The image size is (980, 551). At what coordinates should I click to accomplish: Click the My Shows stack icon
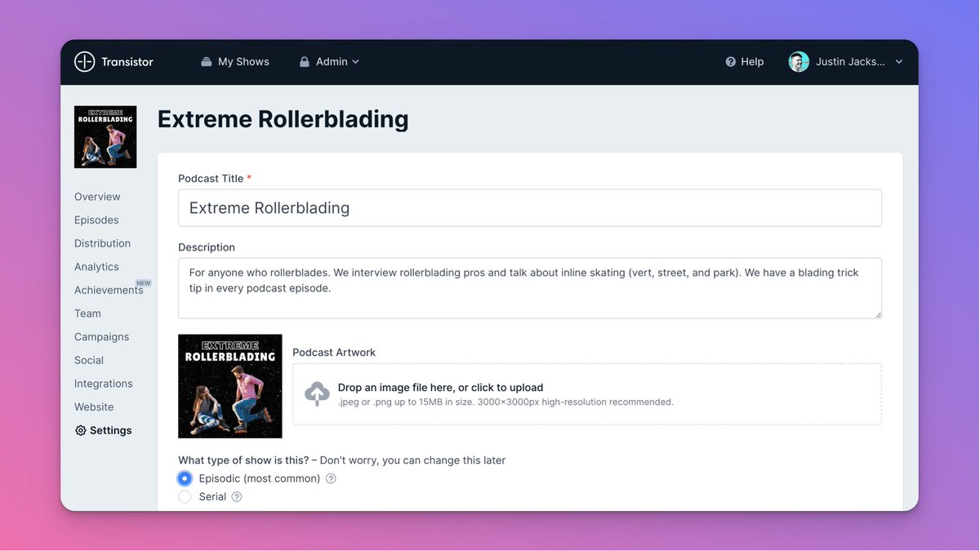tap(207, 62)
